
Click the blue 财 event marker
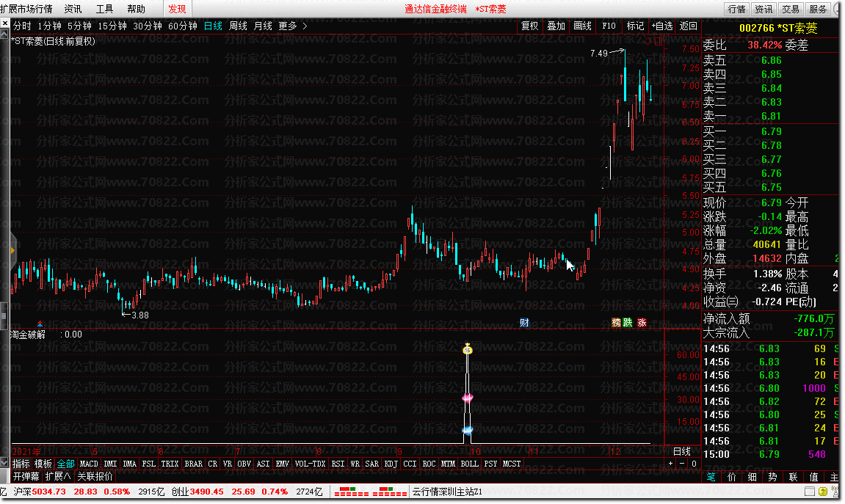(524, 323)
